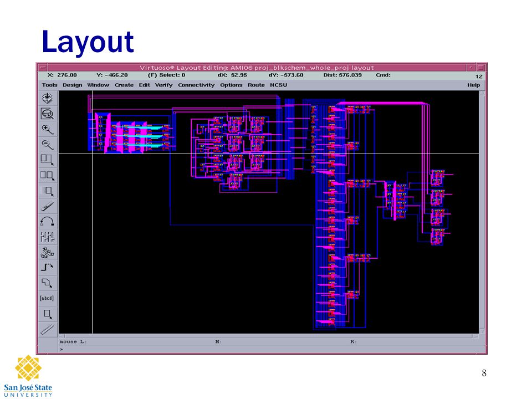This screenshot has width=532, height=399.
Task: Open the Tools menu
Action: pyautogui.click(x=49, y=85)
